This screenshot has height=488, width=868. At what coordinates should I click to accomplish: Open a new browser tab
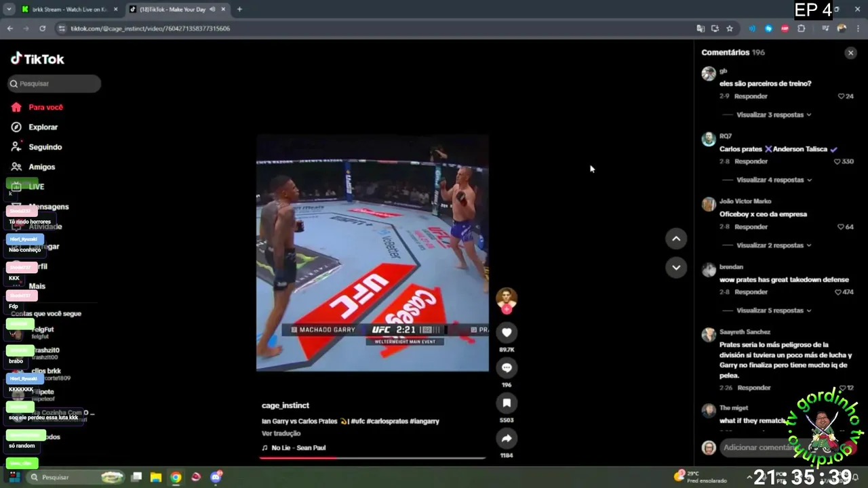(x=239, y=9)
